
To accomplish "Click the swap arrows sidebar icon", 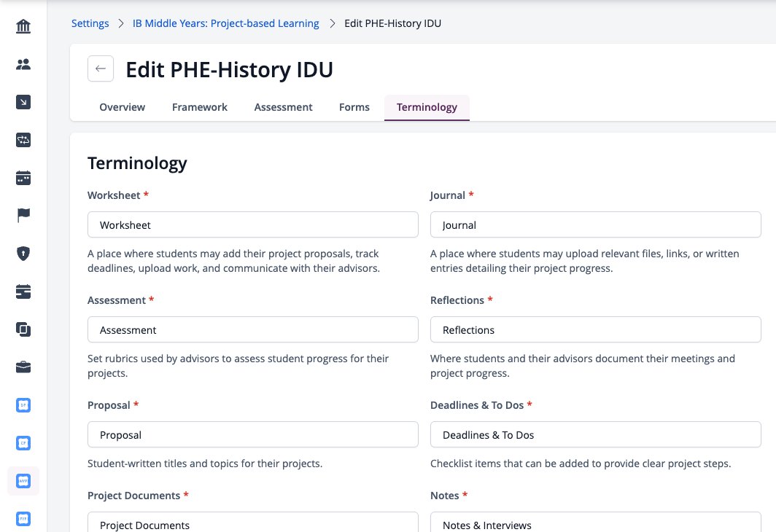I will [x=23, y=140].
